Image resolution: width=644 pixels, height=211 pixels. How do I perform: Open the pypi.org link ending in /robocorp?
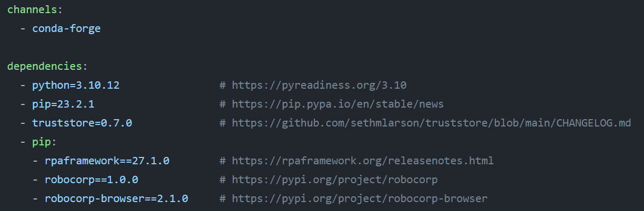pos(335,180)
